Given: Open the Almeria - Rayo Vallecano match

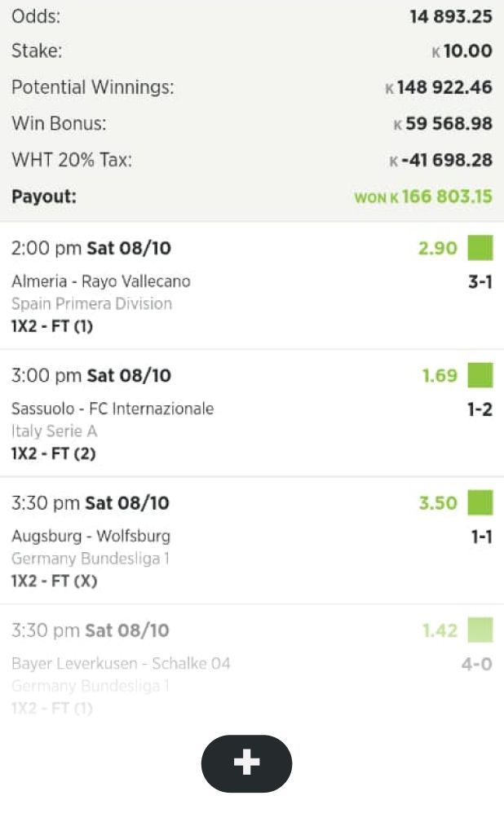Looking at the screenshot, I should point(101,281).
